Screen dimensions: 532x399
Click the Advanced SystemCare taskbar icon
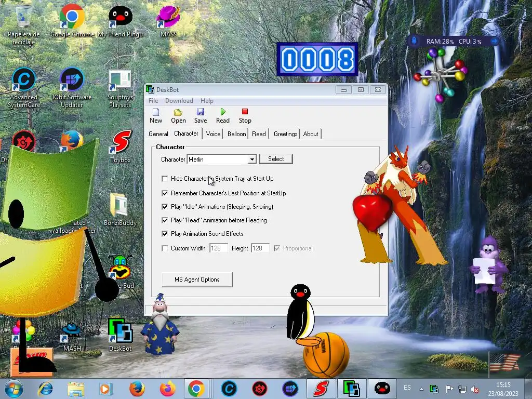(x=229, y=389)
